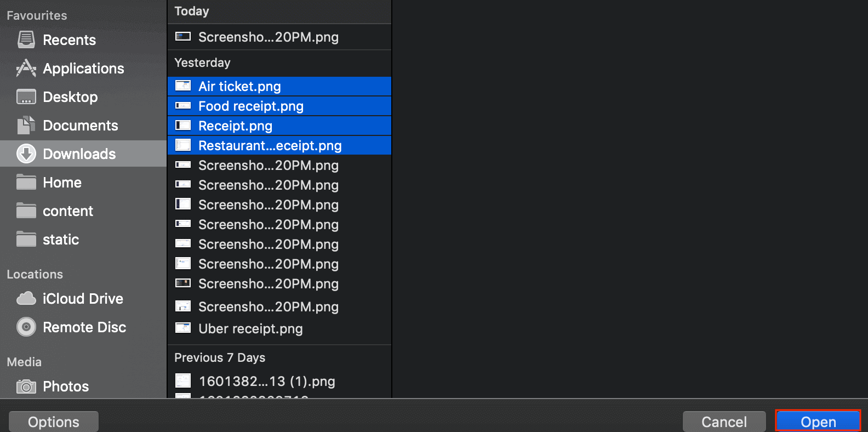The width and height of the screenshot is (868, 432).
Task: Choose the Uber receipt.png file
Action: 250,328
